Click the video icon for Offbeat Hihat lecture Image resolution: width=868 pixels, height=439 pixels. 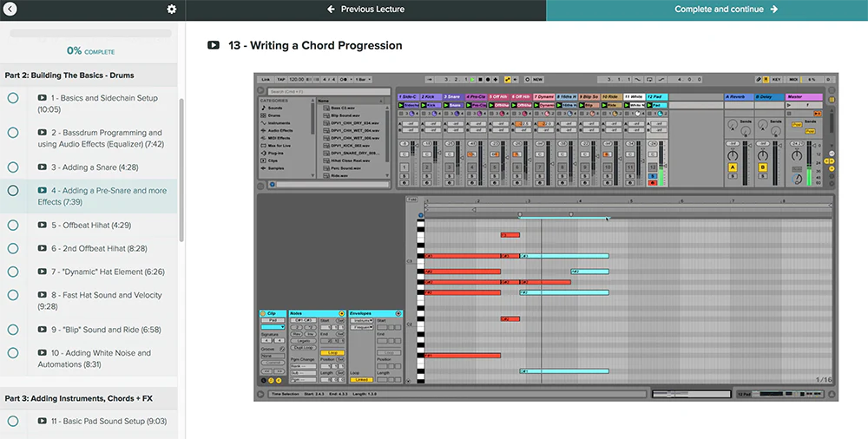point(43,226)
